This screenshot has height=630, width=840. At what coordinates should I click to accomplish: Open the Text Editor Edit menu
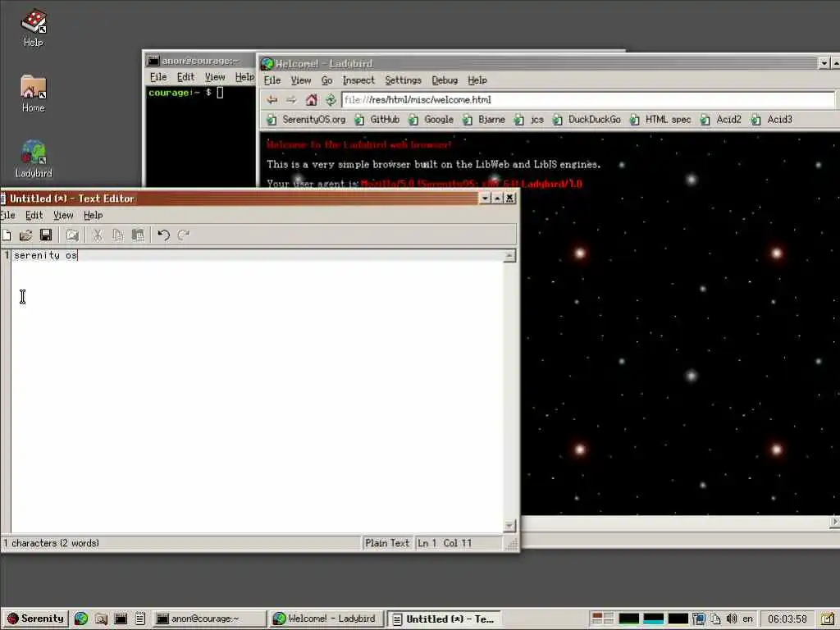pos(34,216)
